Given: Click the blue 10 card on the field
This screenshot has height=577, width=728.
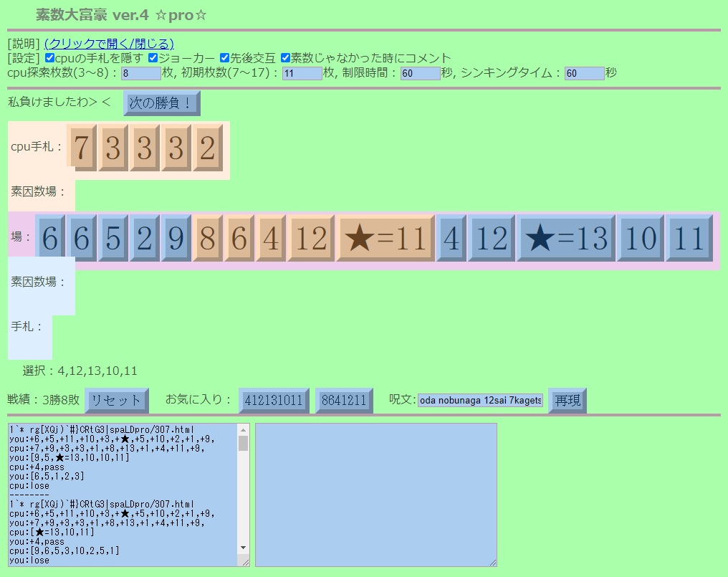Looking at the screenshot, I should [641, 238].
